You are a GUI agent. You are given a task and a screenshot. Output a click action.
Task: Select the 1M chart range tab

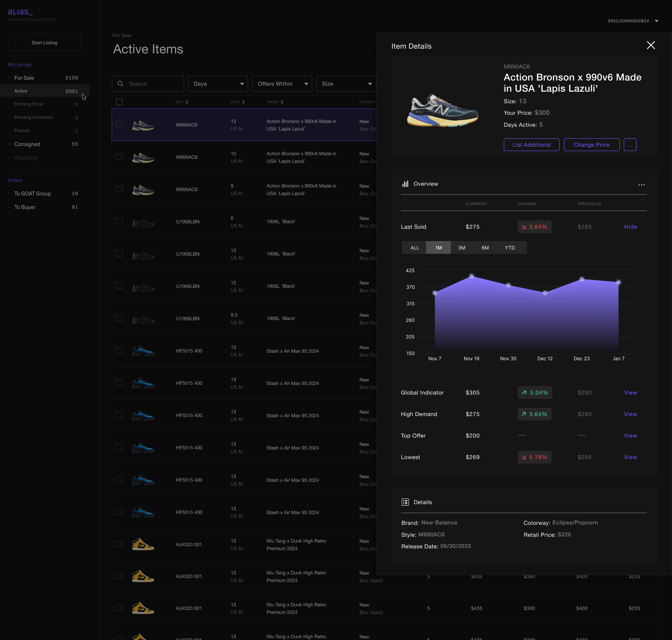[438, 247]
